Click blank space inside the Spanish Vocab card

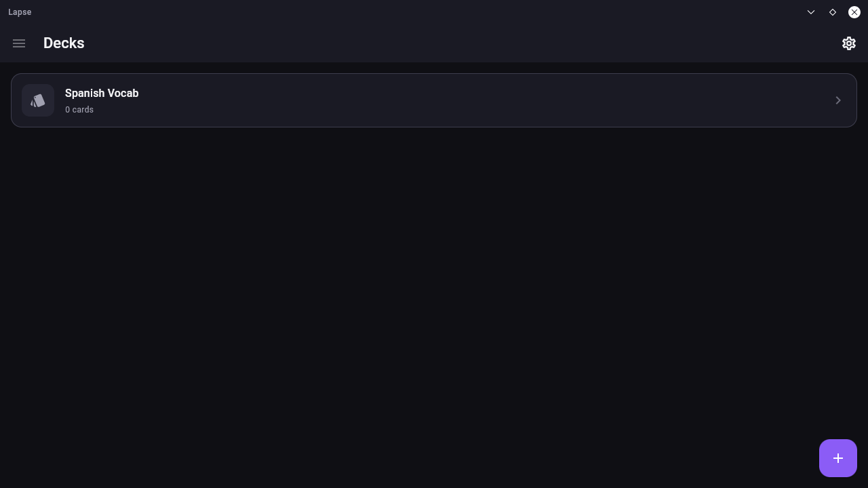[475, 100]
